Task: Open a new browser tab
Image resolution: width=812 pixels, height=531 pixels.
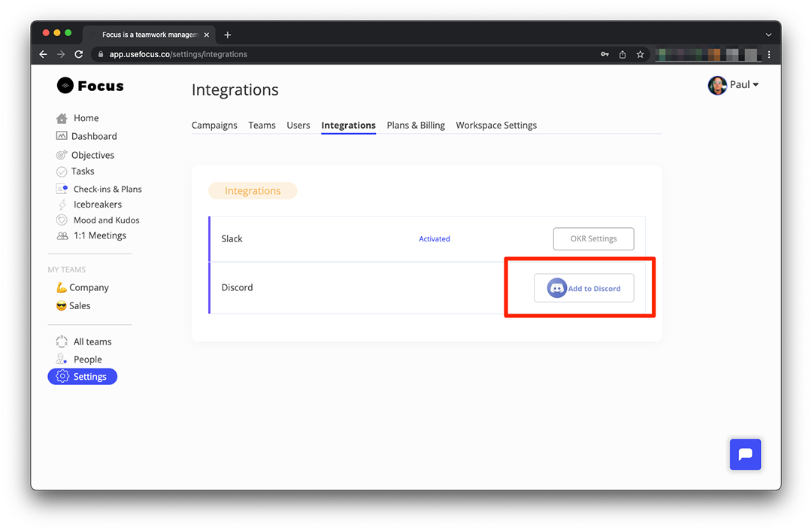Action: [227, 35]
